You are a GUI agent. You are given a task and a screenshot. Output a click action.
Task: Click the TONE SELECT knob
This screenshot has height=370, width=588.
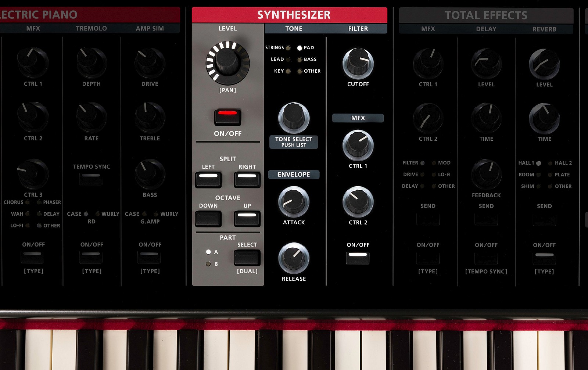294,118
